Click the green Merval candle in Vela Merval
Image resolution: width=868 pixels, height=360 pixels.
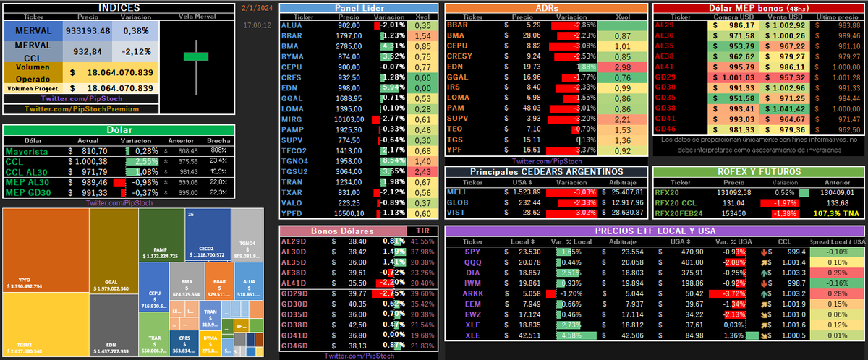click(195, 56)
